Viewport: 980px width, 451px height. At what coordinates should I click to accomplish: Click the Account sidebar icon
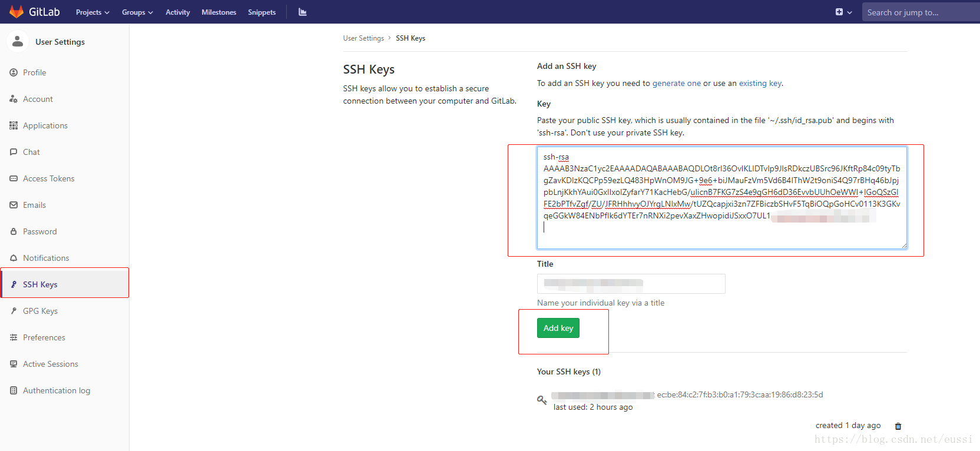point(14,99)
